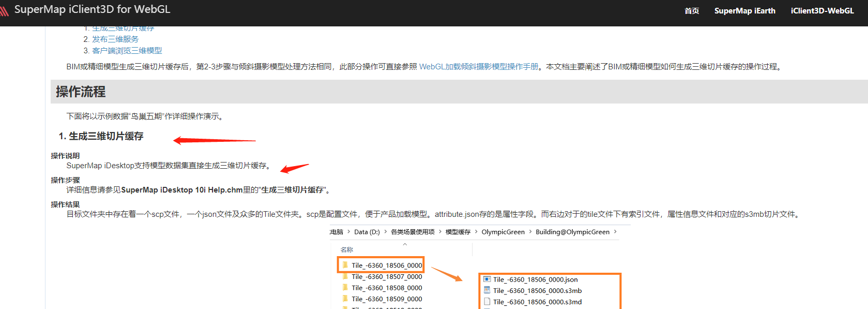Click the folder icon beside Tile_-6360_18509_0000
The height and width of the screenshot is (309, 868).
[x=345, y=299]
